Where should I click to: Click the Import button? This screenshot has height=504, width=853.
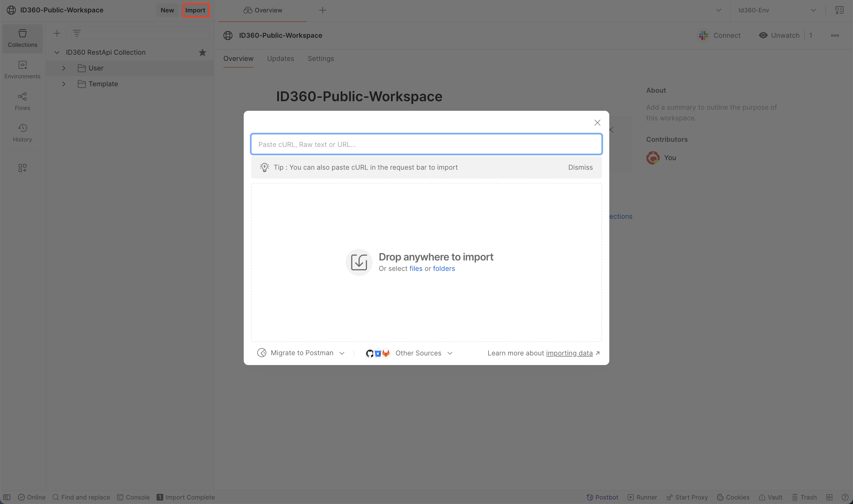tap(195, 10)
